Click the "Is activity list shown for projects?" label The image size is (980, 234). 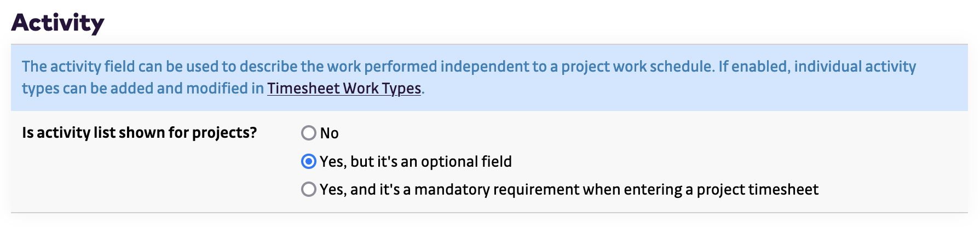tap(139, 133)
